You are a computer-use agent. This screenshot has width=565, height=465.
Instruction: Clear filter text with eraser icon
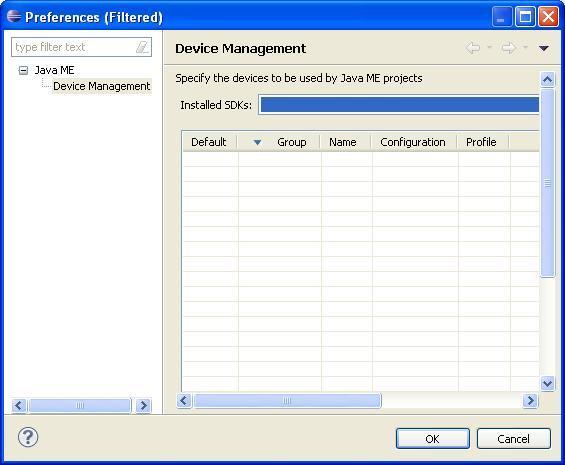coord(142,47)
